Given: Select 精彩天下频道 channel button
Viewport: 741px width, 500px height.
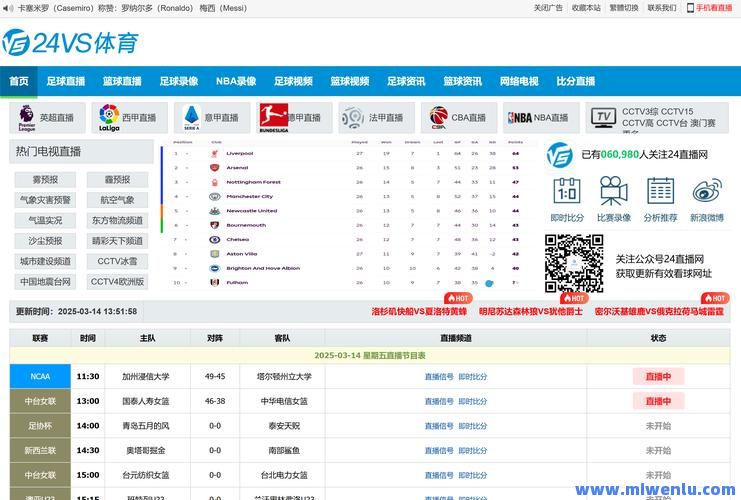Looking at the screenshot, I should pyautogui.click(x=117, y=241).
